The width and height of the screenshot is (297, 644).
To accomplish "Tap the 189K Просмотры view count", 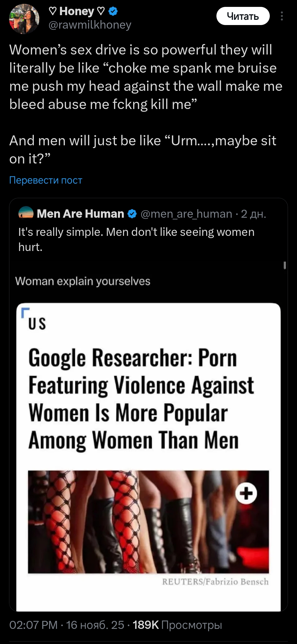I will (x=177, y=625).
